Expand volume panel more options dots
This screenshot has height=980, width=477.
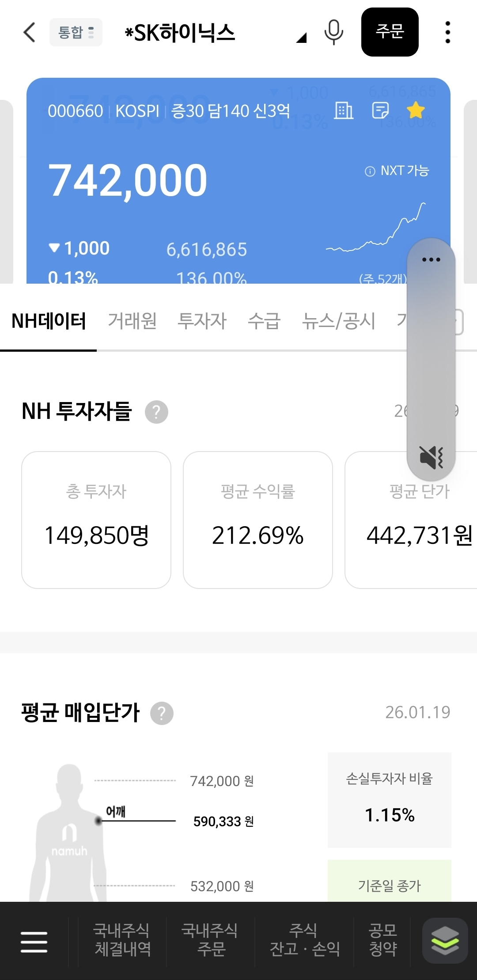coord(431,259)
